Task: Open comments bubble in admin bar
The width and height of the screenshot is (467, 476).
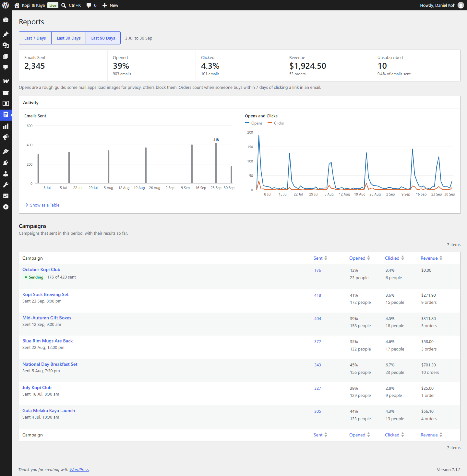Action: click(x=91, y=5)
